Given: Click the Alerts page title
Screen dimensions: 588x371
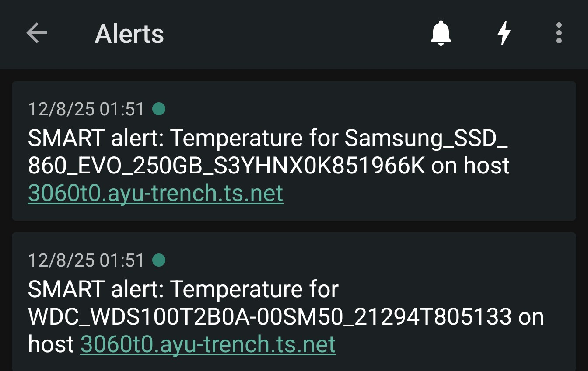Looking at the screenshot, I should [129, 34].
